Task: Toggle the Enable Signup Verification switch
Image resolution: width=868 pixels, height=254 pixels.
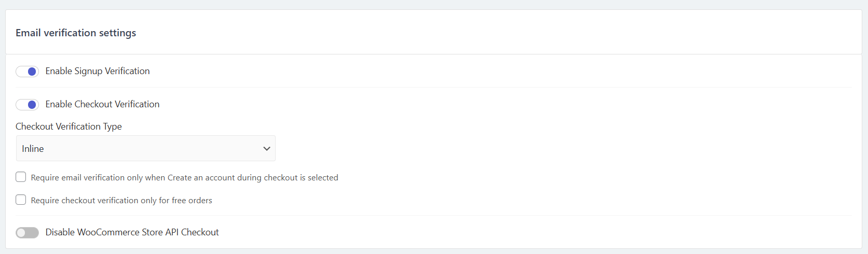Action: point(27,72)
